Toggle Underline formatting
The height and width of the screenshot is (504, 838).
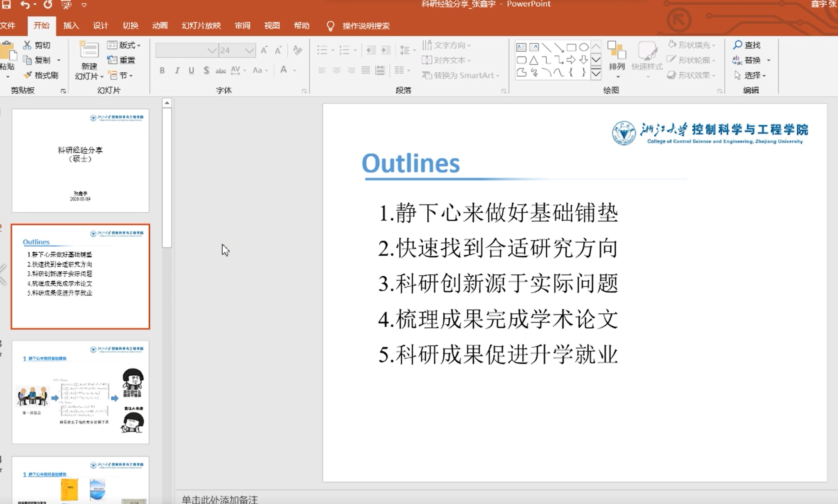(191, 71)
